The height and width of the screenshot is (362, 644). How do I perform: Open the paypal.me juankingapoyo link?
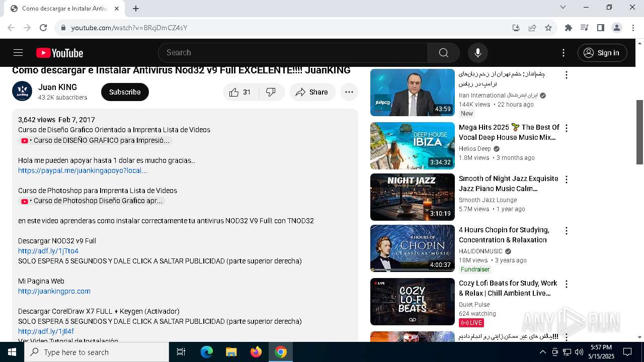(83, 170)
